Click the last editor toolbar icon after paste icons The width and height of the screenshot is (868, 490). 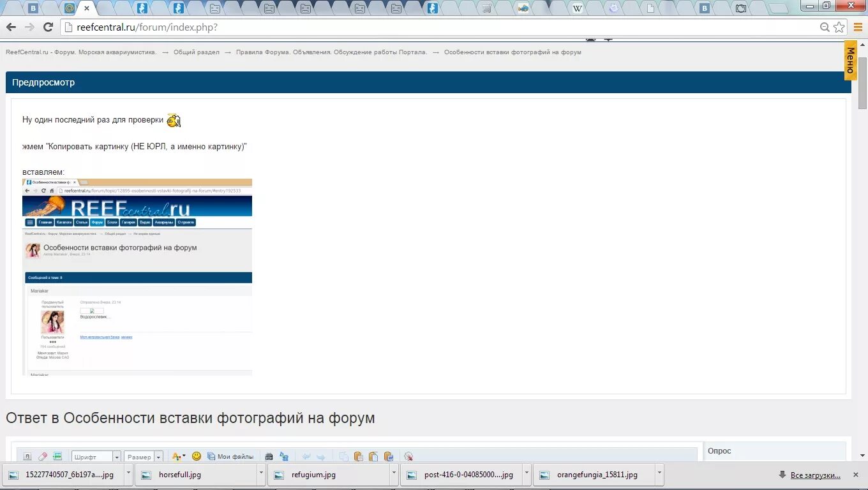[x=408, y=457]
